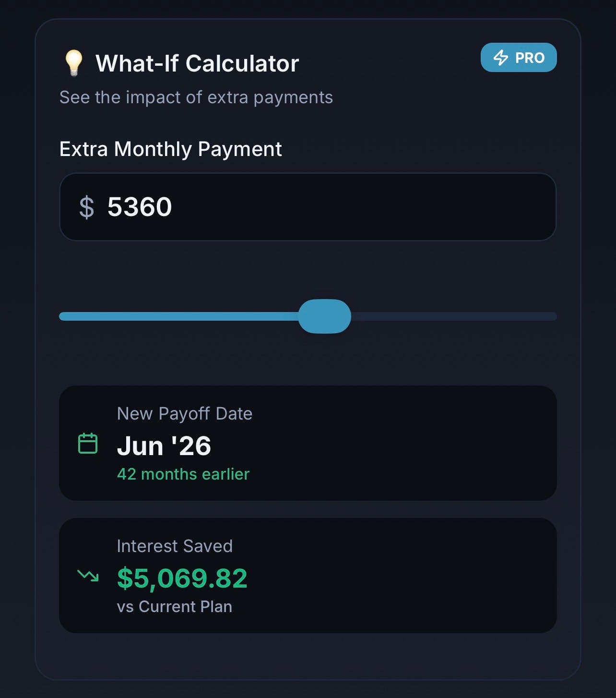Screen dimensions: 616x698
Task: Click the subtitle about extra payments impact
Action: tap(196, 97)
